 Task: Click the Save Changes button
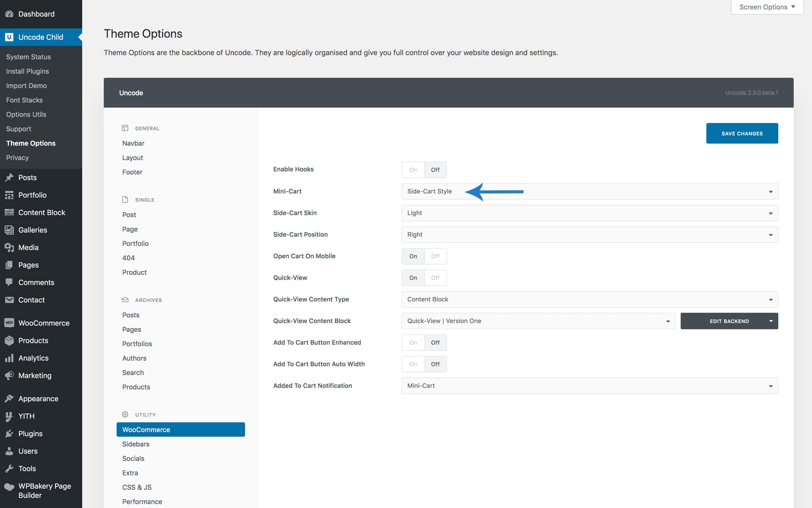click(x=742, y=133)
